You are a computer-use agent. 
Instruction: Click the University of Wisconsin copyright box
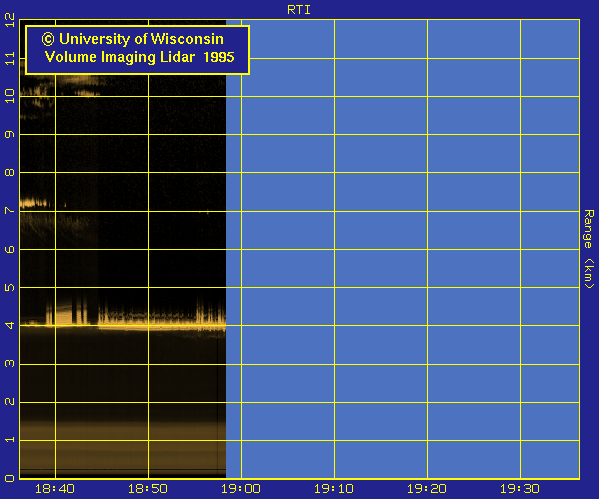coord(138,50)
